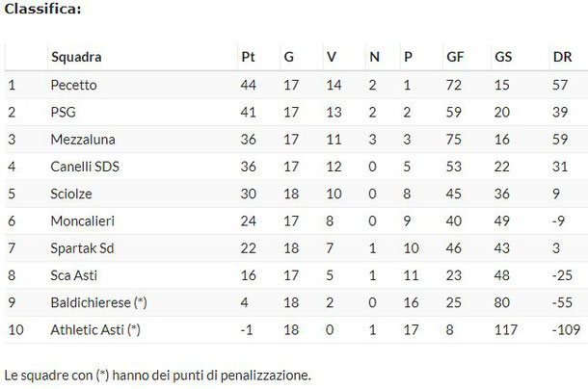
Task: Click on Mezzaluna in the standings
Action: pyautogui.click(x=83, y=140)
